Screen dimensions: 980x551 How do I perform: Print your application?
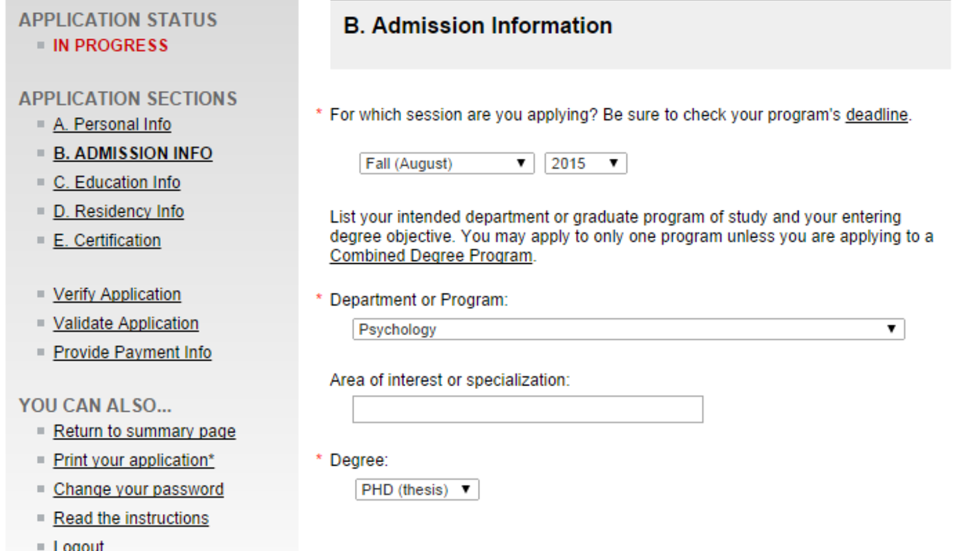coord(133,460)
